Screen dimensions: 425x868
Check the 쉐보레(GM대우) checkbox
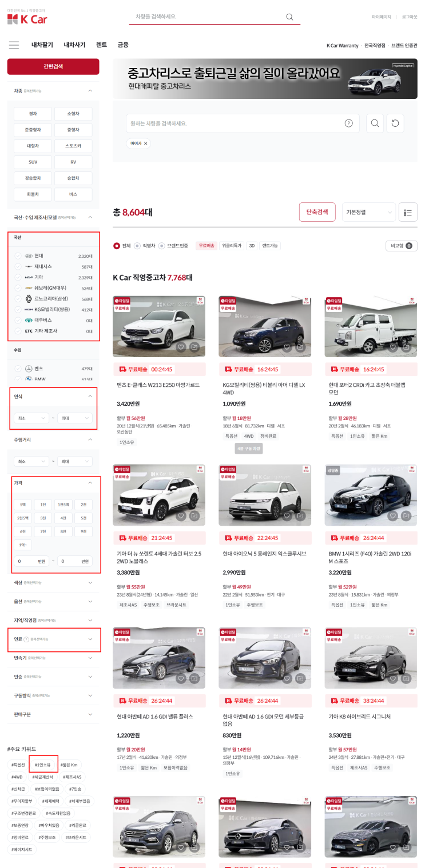point(18,288)
